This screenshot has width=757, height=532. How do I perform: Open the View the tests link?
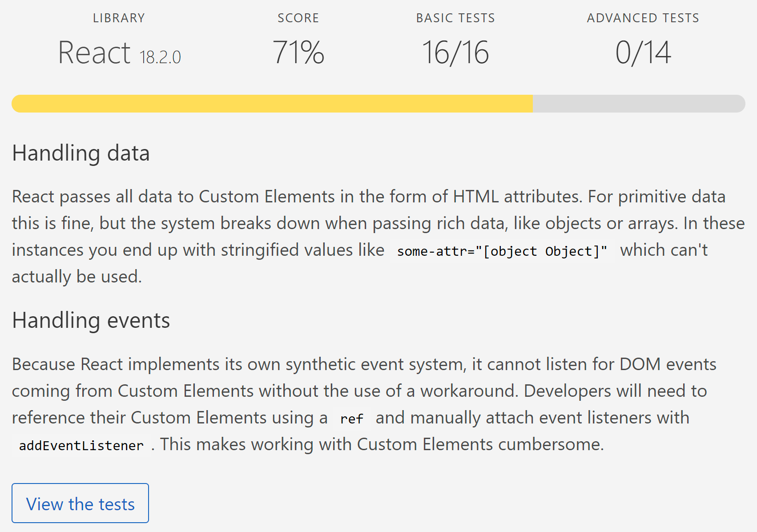[80, 503]
